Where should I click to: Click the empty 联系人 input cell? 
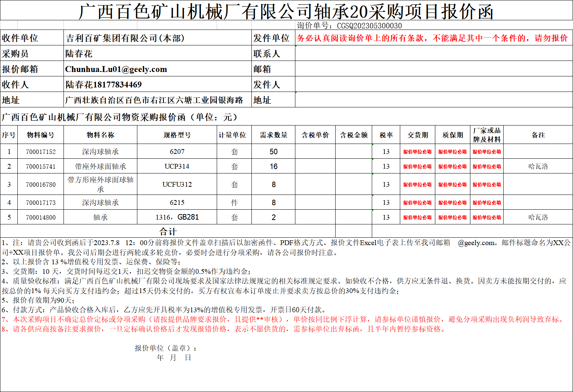(434, 54)
